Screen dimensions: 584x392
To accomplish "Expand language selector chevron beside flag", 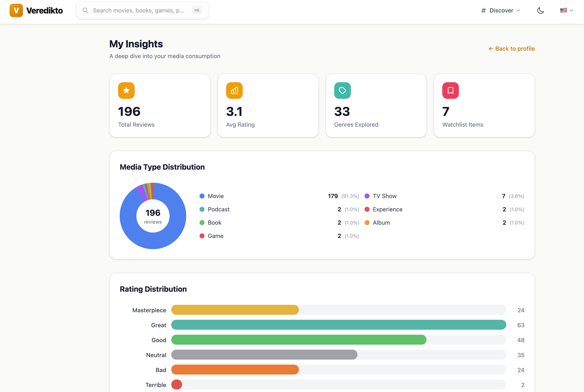I will (572, 11).
